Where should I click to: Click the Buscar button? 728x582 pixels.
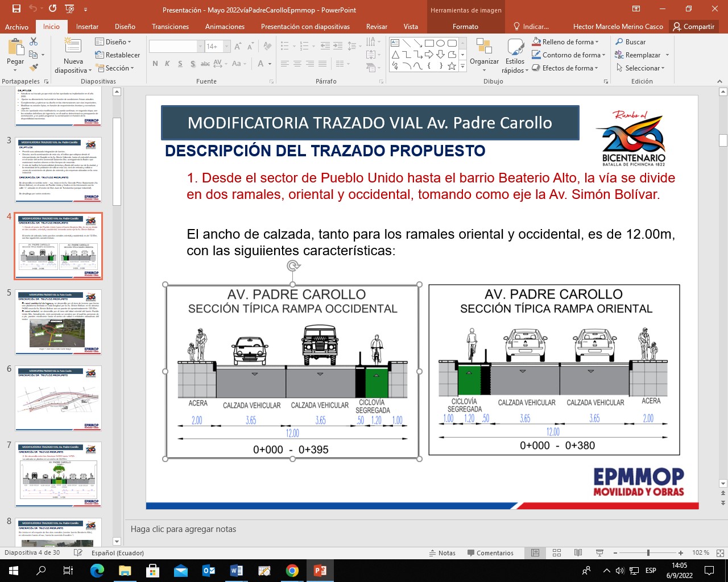coord(630,42)
